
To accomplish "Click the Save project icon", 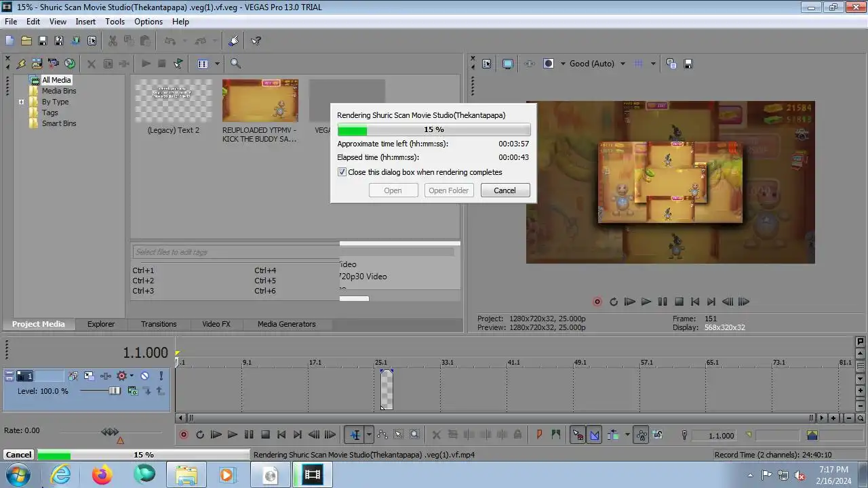I will (42, 41).
